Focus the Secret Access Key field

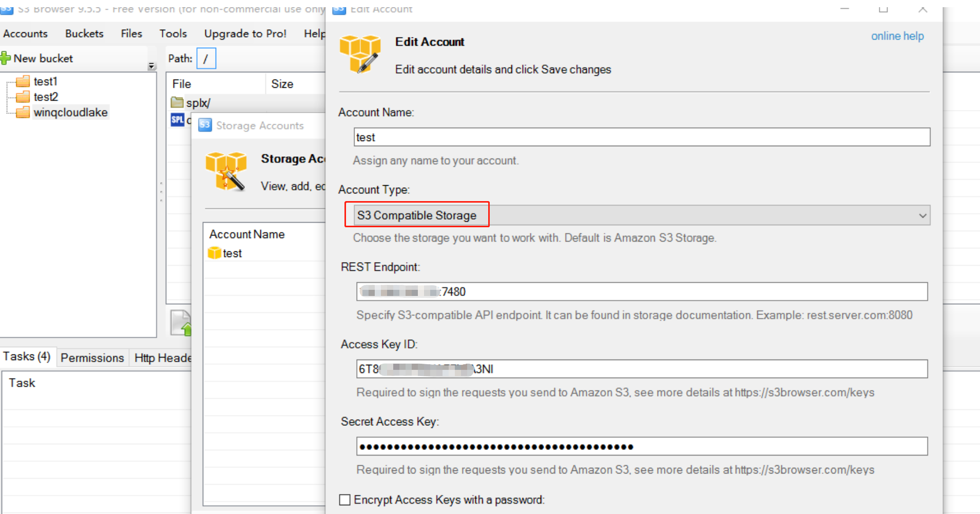tap(642, 446)
